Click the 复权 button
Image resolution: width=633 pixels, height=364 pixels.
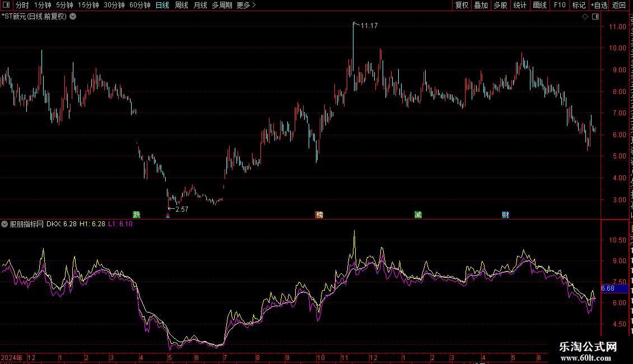pyautogui.click(x=462, y=5)
